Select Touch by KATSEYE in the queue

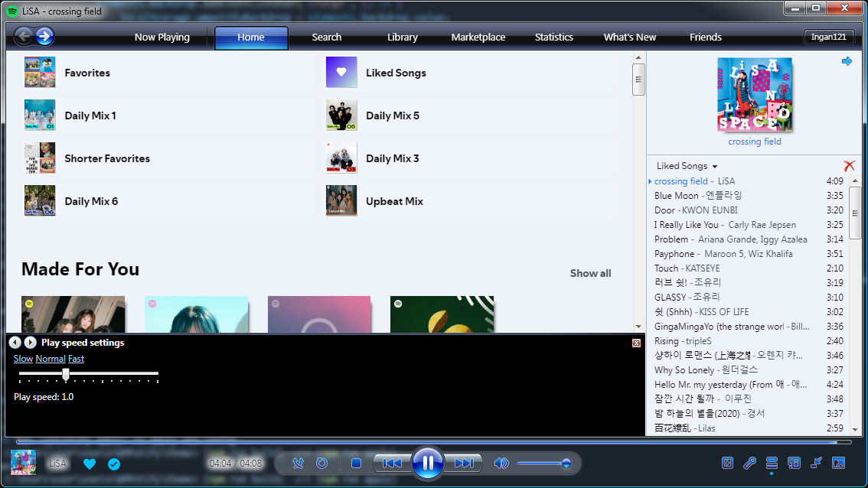pos(749,268)
